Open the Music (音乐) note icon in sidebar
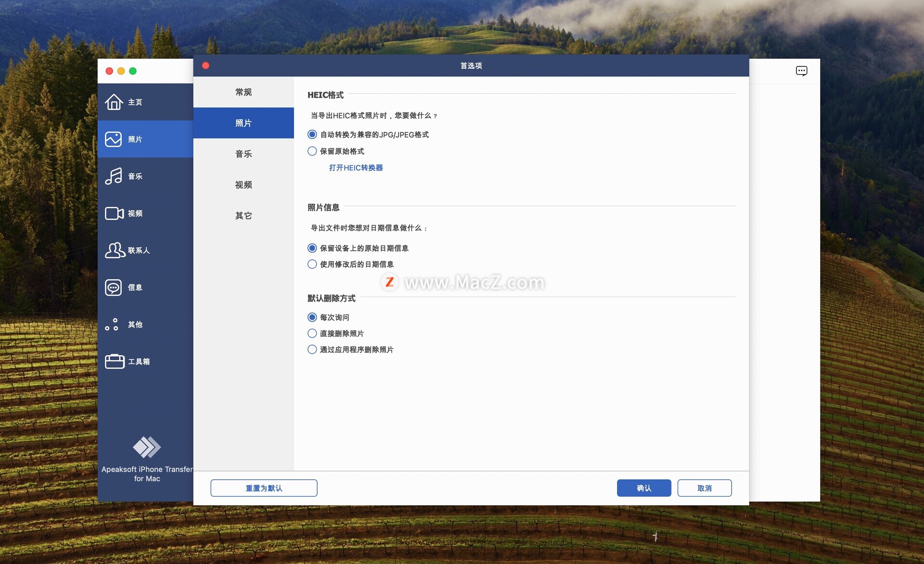Screen dimensions: 924x564 click(x=114, y=176)
